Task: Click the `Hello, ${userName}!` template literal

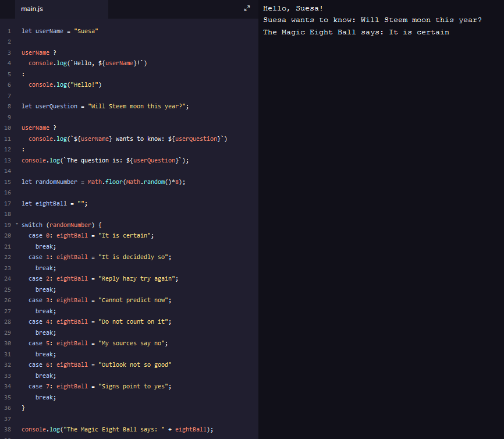Action: click(107, 63)
